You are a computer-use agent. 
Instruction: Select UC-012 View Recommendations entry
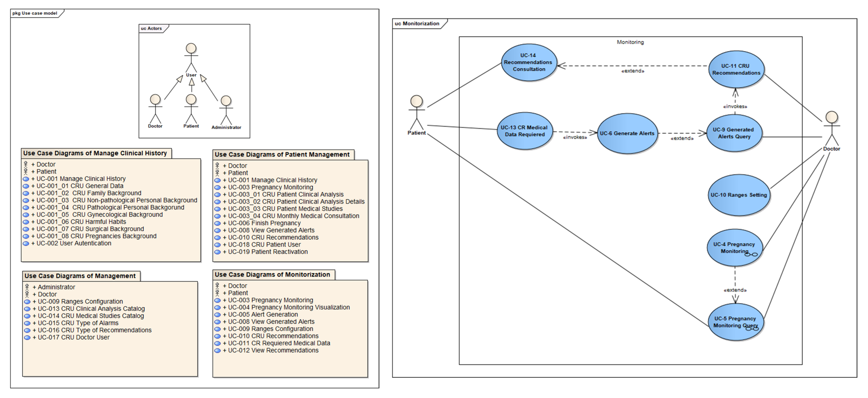[267, 351]
